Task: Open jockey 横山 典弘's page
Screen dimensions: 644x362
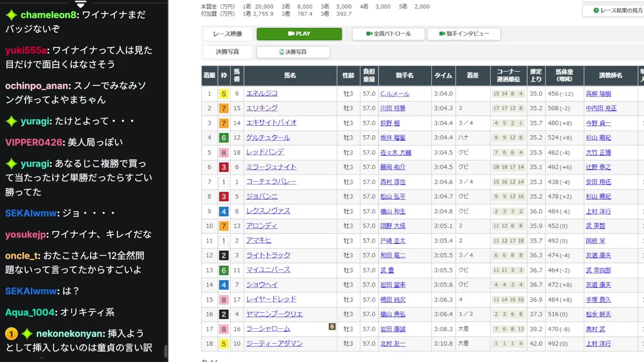Action: click(393, 314)
